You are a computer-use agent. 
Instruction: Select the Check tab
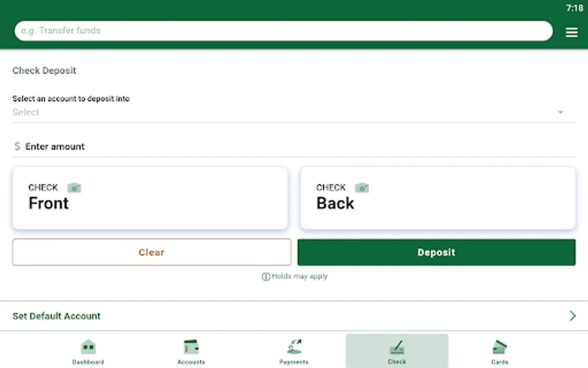point(397,351)
